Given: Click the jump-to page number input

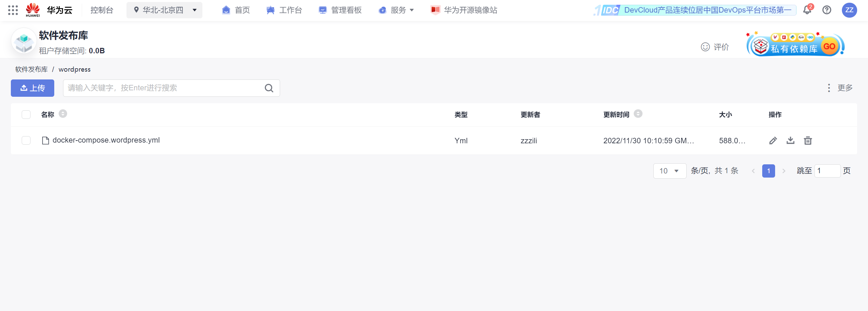Looking at the screenshot, I should (x=828, y=171).
